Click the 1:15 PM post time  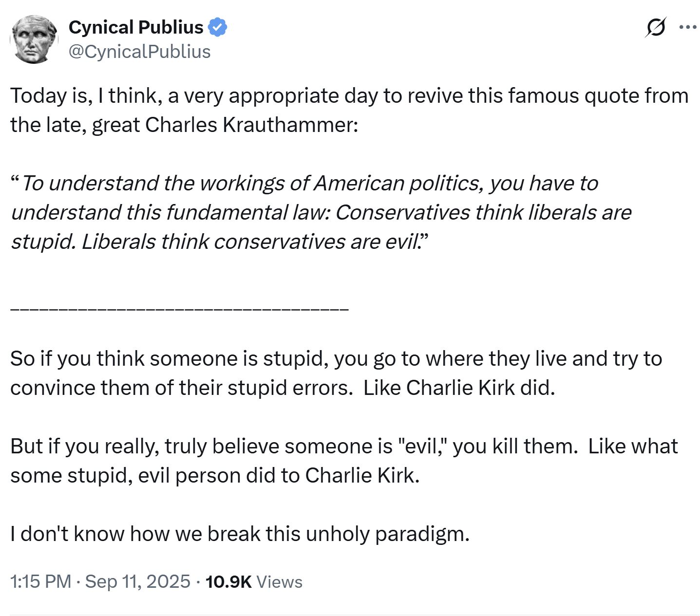40,581
